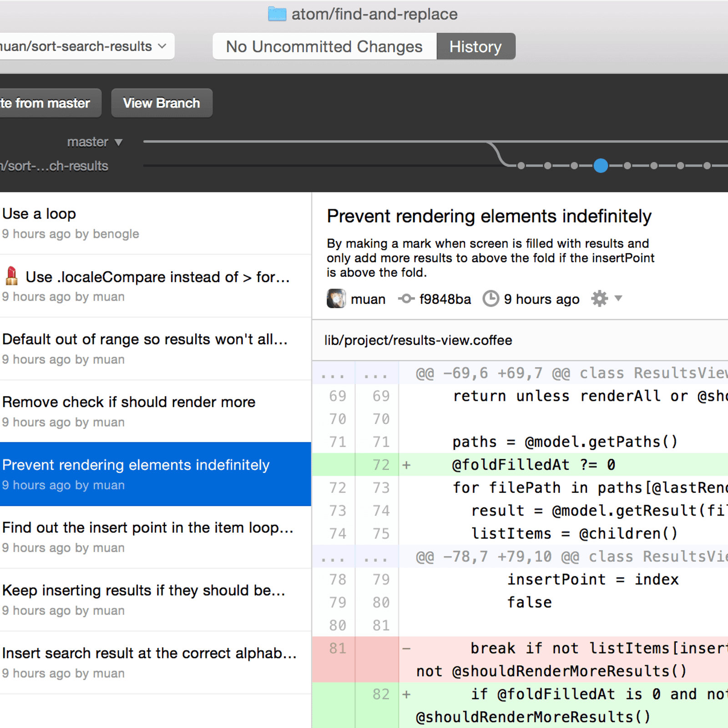Select the highlighted blue commit dot on timeline
The width and height of the screenshot is (728, 728).
[601, 166]
